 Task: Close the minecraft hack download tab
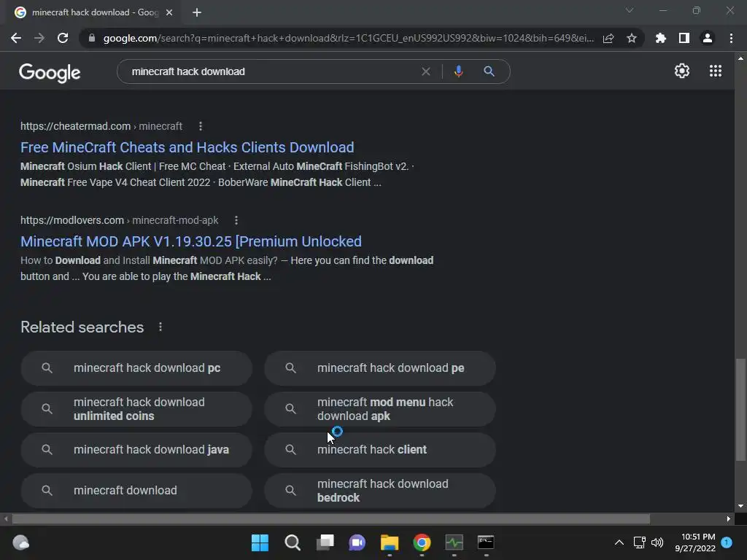[x=169, y=12]
